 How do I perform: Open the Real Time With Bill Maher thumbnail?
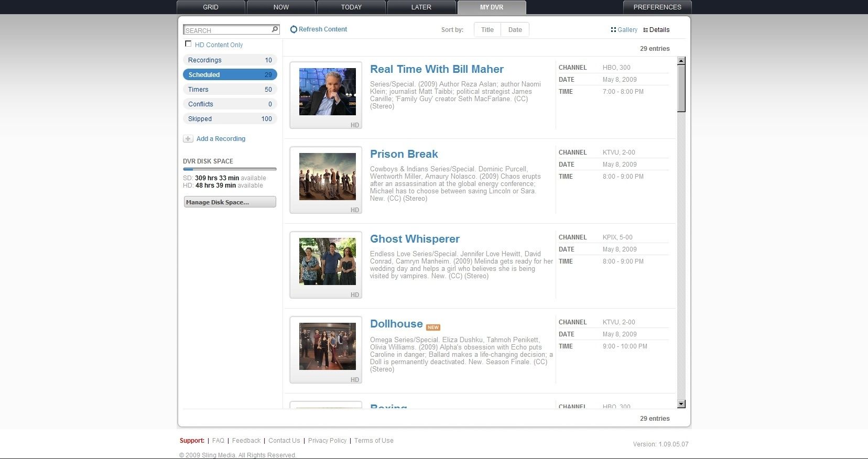tap(328, 92)
